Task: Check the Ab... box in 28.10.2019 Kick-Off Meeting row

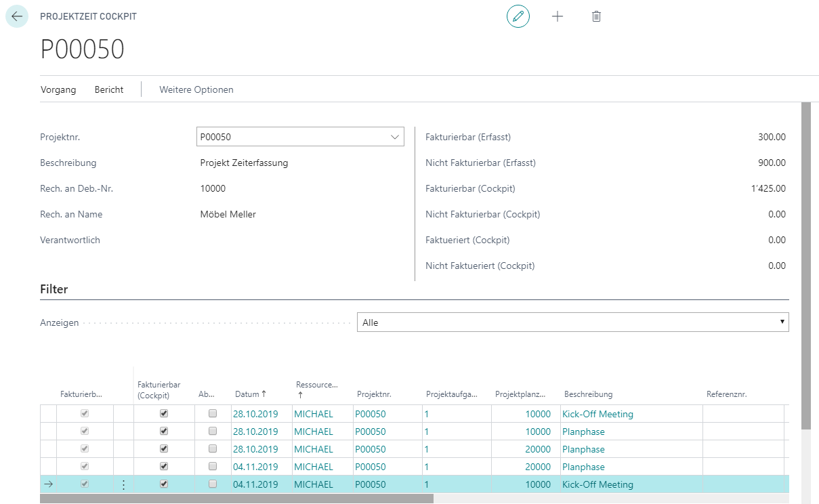Action: pos(213,413)
